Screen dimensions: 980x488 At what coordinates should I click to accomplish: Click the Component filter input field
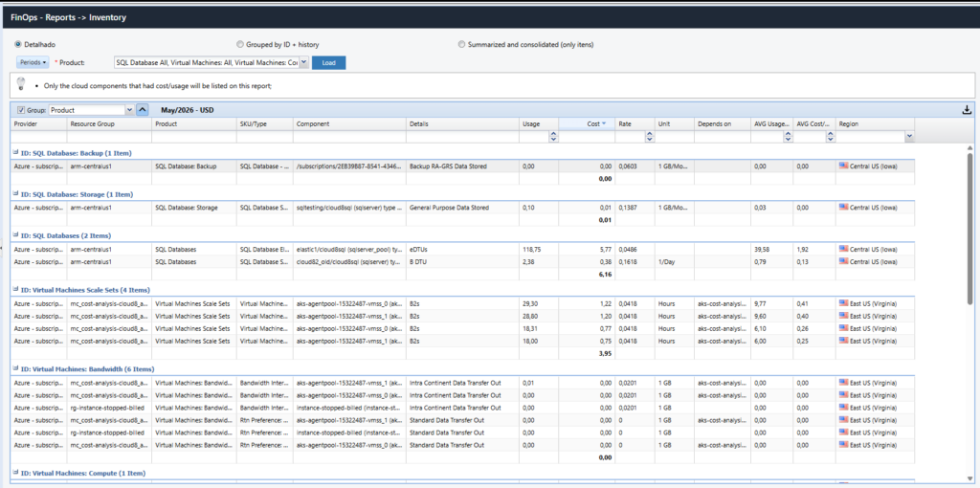coord(350,136)
